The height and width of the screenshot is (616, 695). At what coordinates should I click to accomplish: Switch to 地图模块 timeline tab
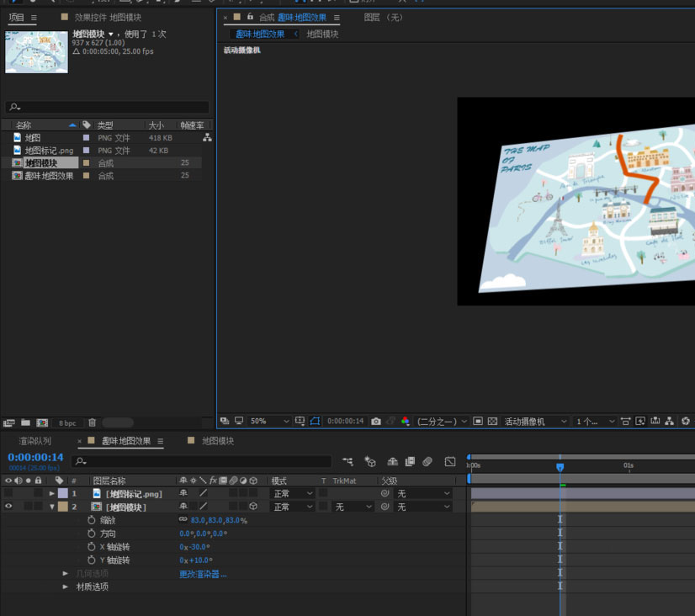click(218, 441)
